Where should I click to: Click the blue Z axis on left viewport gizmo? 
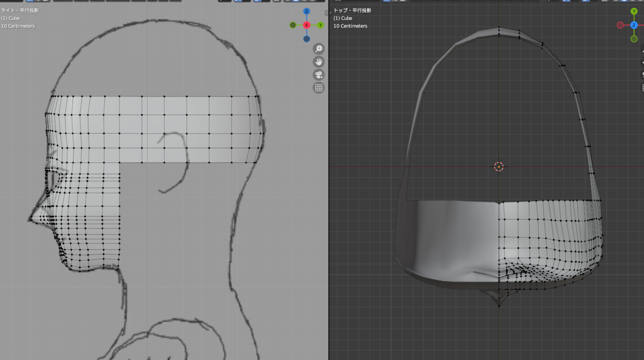[x=306, y=11]
